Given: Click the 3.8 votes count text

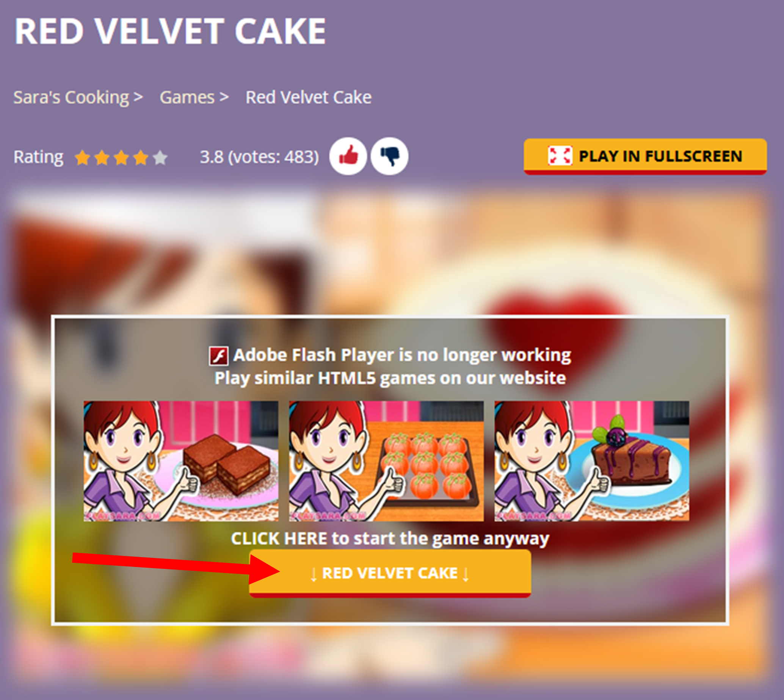Looking at the screenshot, I should [259, 157].
